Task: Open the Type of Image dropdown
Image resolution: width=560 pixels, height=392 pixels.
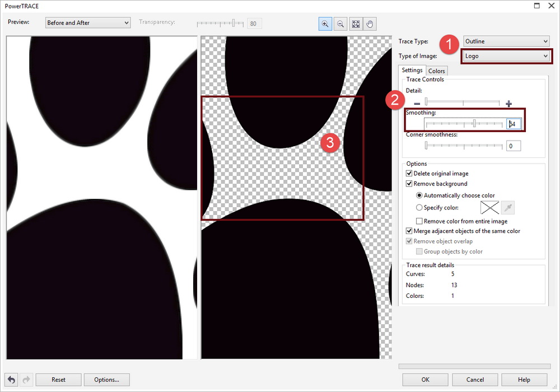Action: point(506,56)
